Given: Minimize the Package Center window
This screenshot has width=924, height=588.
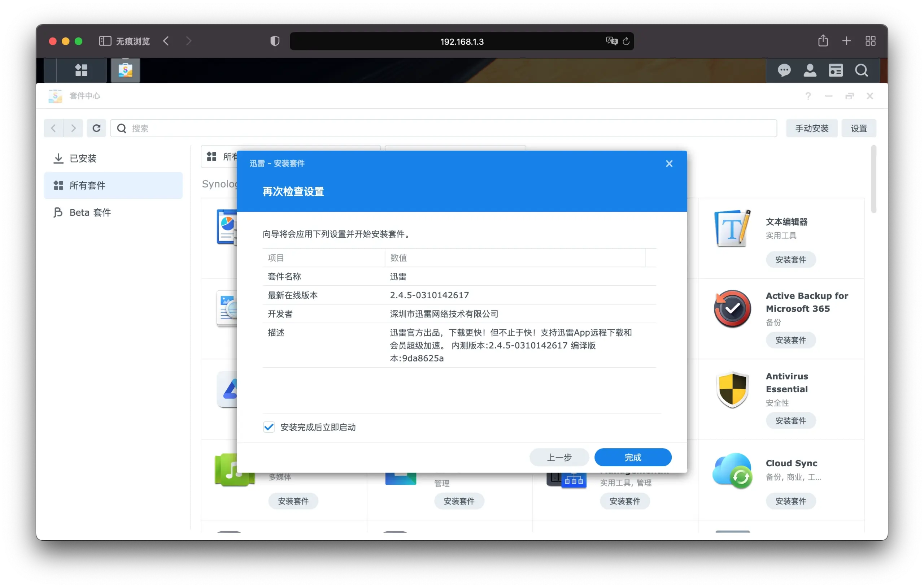Looking at the screenshot, I should [828, 96].
